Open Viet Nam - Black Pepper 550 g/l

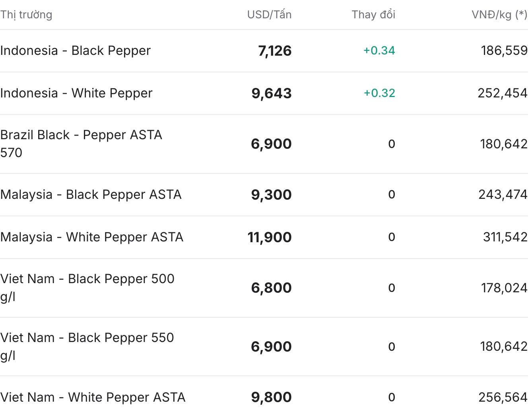coord(264,347)
